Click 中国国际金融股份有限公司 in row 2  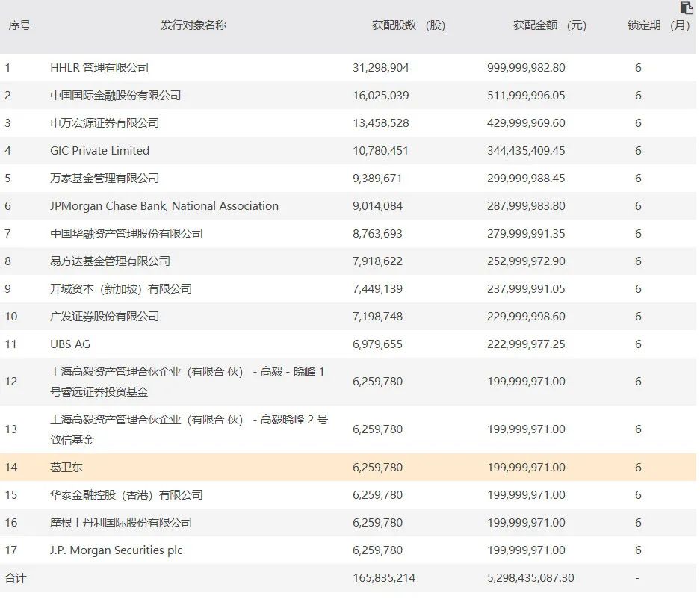[x=116, y=96]
